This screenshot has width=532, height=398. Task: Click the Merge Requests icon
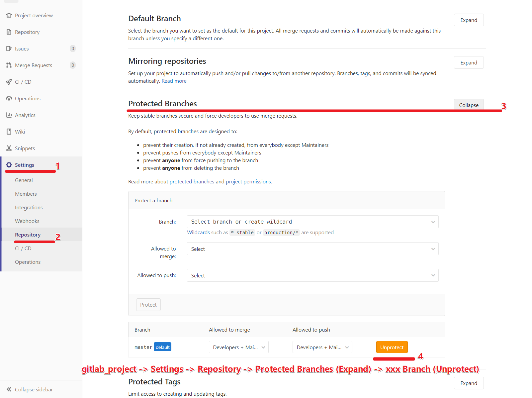[9, 65]
